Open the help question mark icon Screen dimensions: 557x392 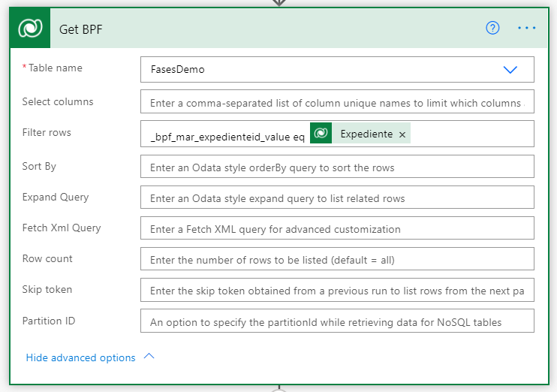pyautogui.click(x=492, y=28)
